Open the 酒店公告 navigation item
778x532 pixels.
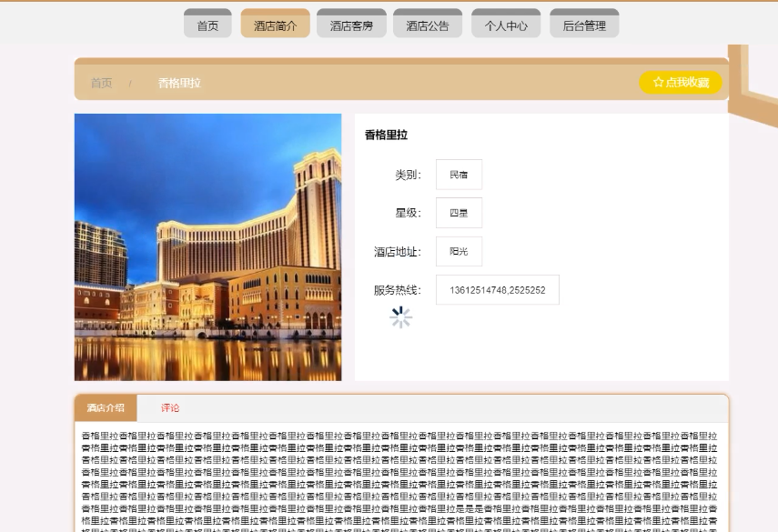click(x=427, y=25)
